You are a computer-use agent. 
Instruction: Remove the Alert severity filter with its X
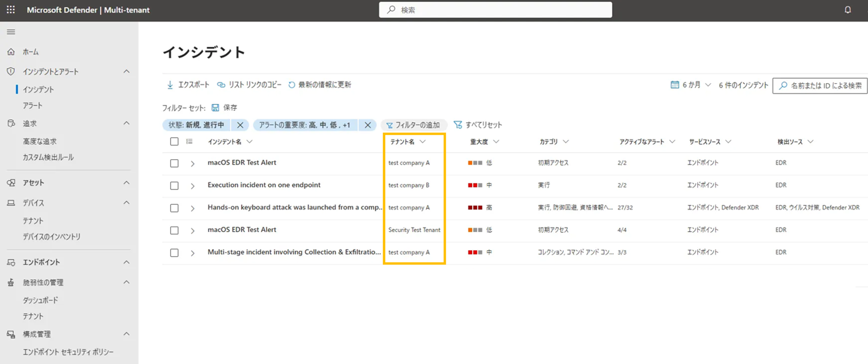point(368,125)
